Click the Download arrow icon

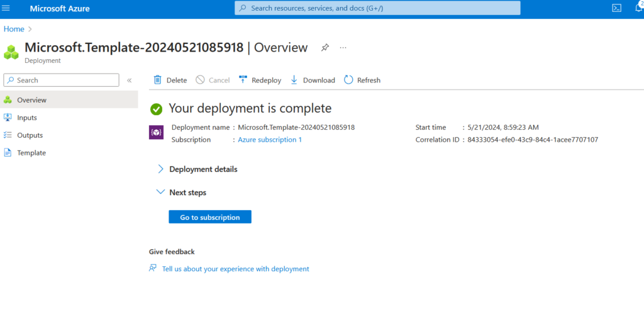coord(294,80)
